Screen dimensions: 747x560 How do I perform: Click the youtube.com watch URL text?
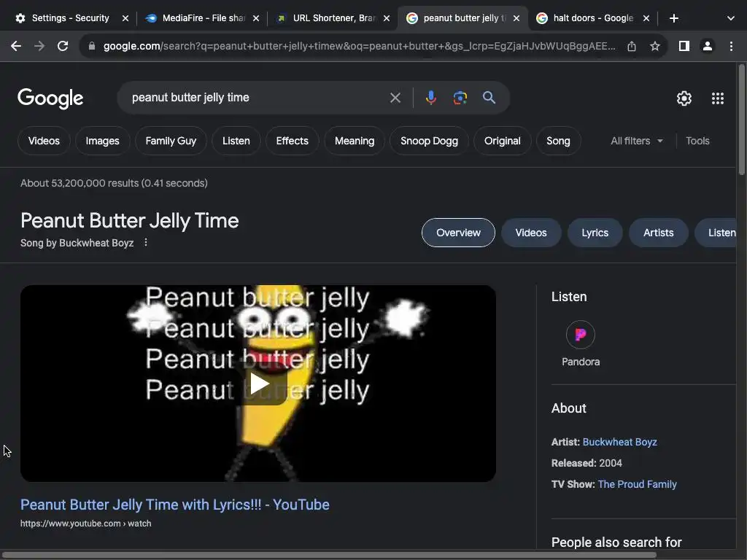(x=86, y=524)
